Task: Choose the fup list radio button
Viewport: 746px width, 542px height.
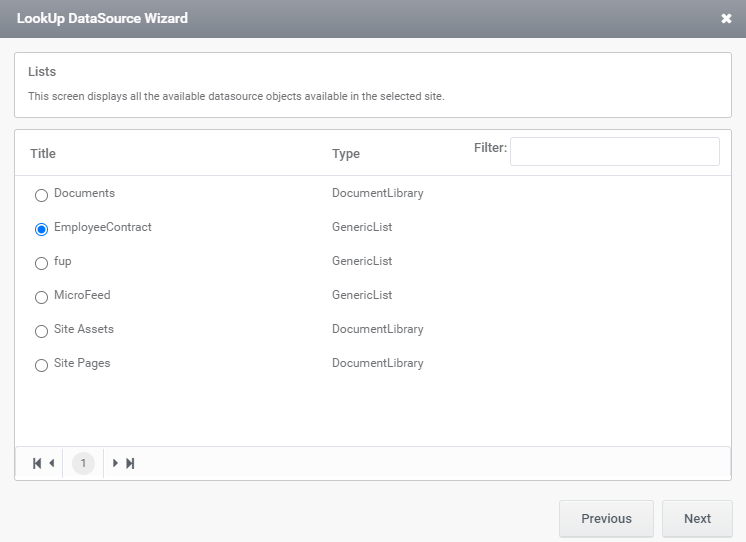Action: (x=41, y=263)
